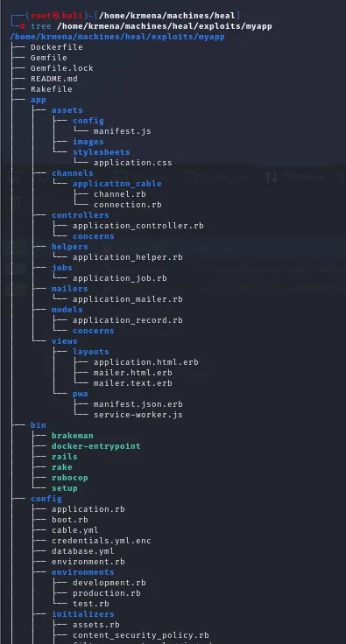The width and height of the screenshot is (346, 644).
Task: Click the 'concerns' folder under controllers
Action: [94, 236]
